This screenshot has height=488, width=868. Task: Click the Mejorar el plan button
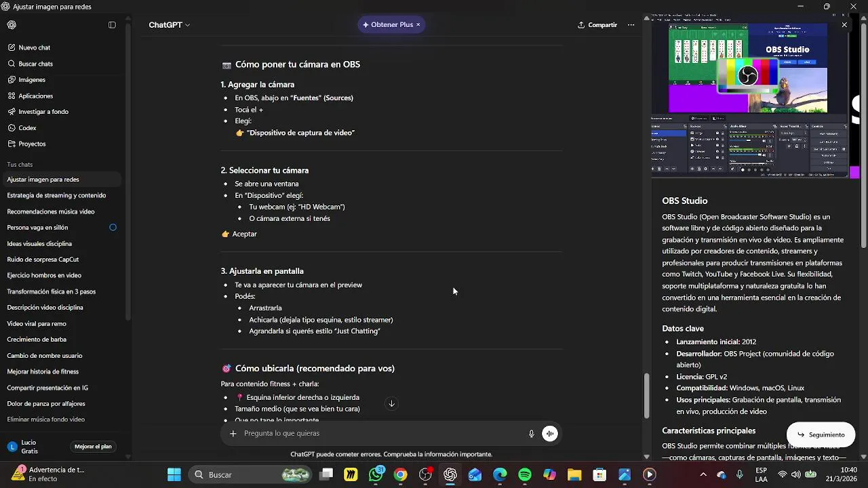pos(93,447)
